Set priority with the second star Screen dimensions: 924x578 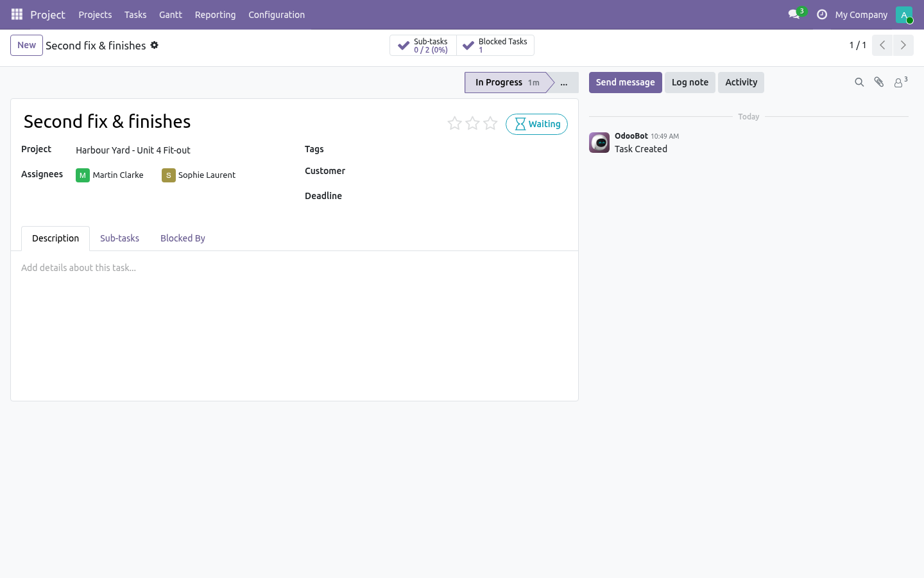pyautogui.click(x=473, y=123)
